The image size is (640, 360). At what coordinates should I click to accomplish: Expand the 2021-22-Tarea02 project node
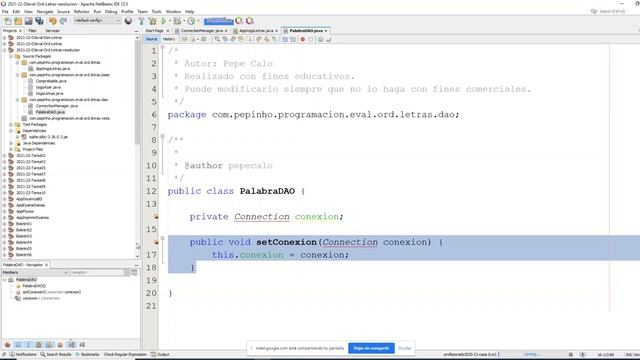coord(4,156)
